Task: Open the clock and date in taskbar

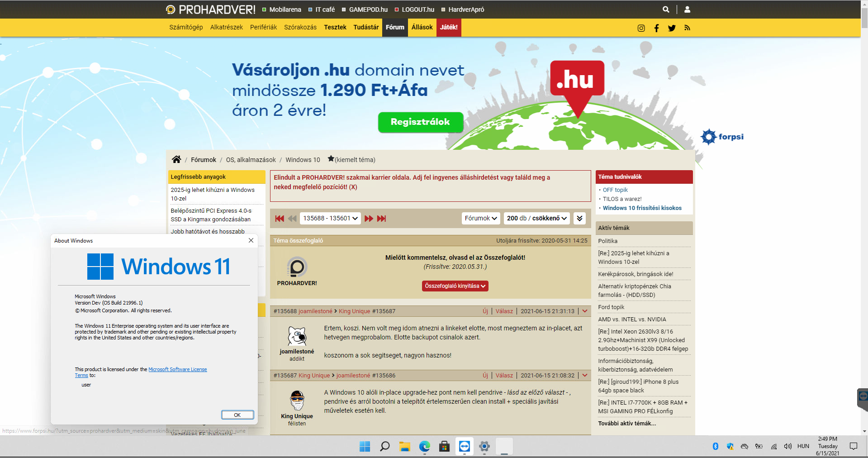Action: (x=828, y=446)
